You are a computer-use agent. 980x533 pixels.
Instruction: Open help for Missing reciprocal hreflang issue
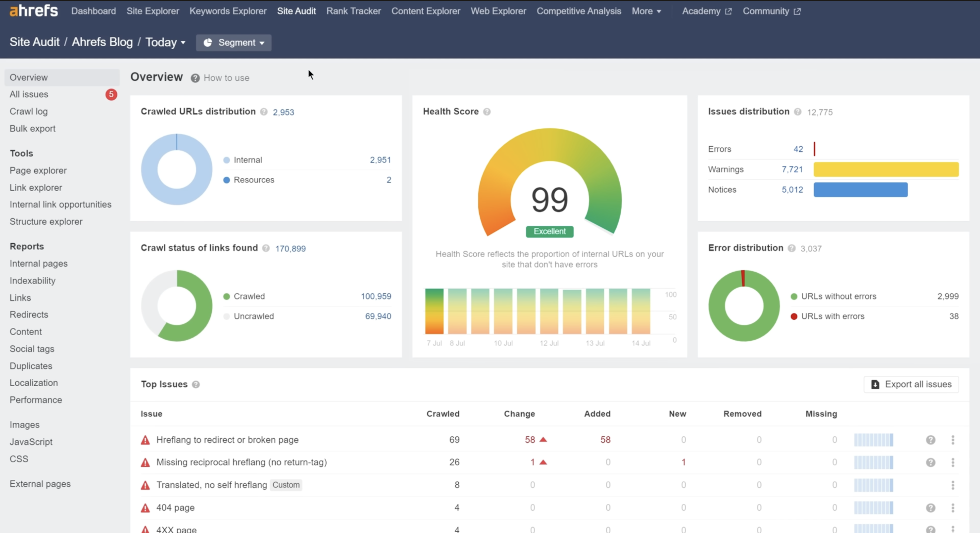(x=931, y=462)
